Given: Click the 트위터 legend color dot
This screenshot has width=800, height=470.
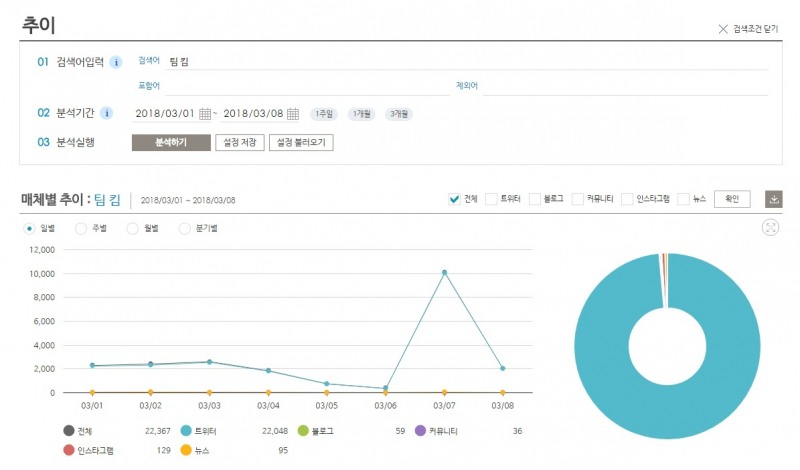Looking at the screenshot, I should coord(186,431).
